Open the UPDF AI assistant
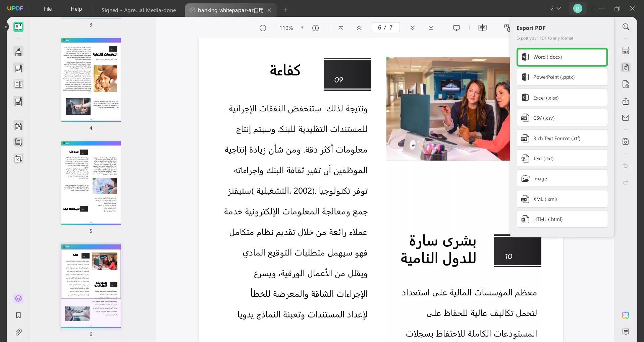Viewport: 644px width, 342px height. [x=626, y=315]
